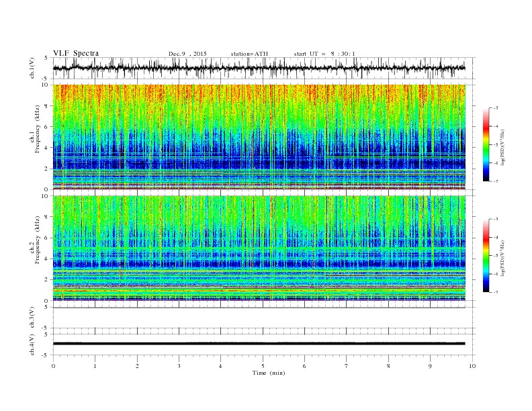Click the 'ch.4(V)' axis label
This screenshot has height=411, width=532.
[32, 345]
